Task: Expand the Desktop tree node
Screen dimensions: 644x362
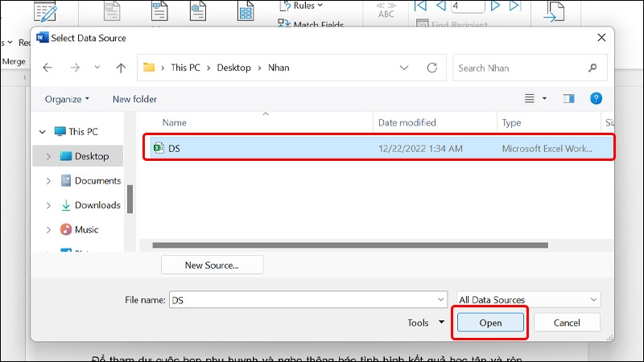Action: [x=48, y=156]
